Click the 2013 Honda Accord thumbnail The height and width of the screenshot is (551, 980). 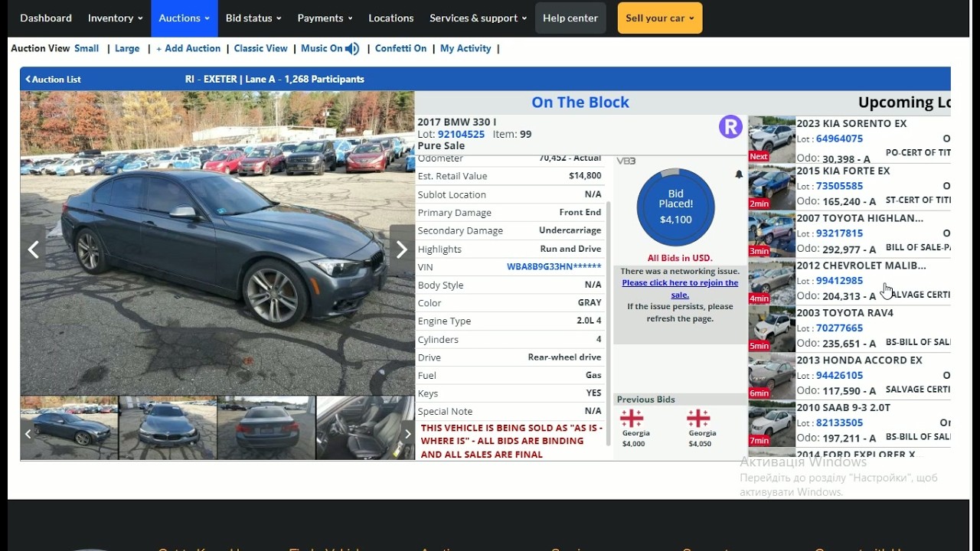pyautogui.click(x=772, y=377)
